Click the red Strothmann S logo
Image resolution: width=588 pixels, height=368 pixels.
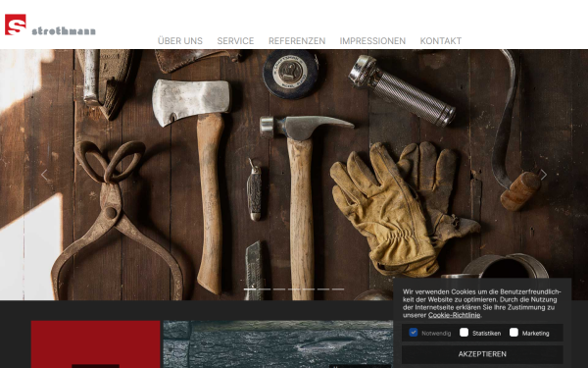[x=16, y=25]
